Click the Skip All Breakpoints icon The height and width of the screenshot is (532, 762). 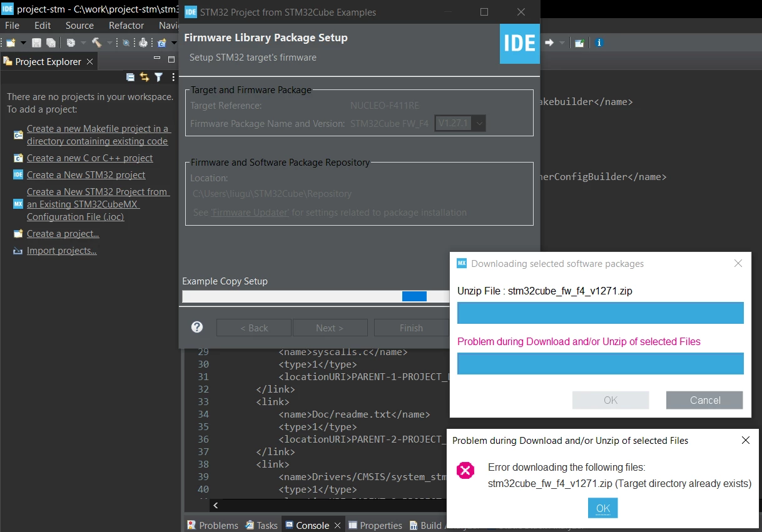pos(126,43)
